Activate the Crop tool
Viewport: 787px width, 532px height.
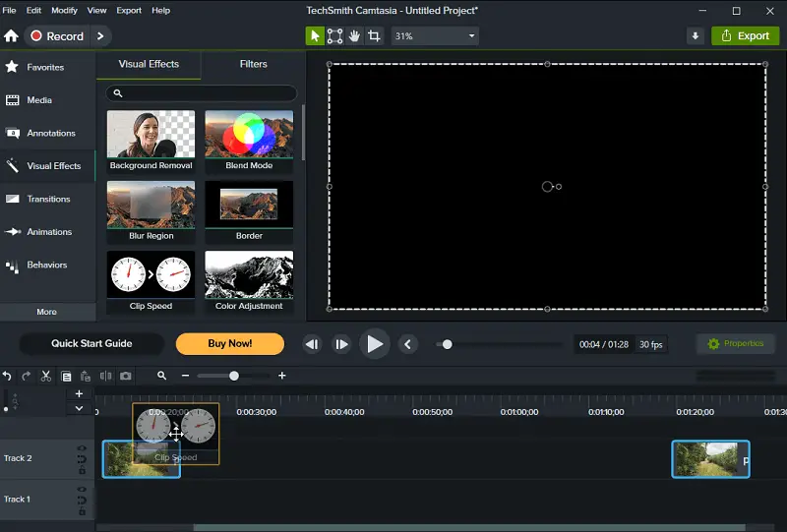[374, 36]
